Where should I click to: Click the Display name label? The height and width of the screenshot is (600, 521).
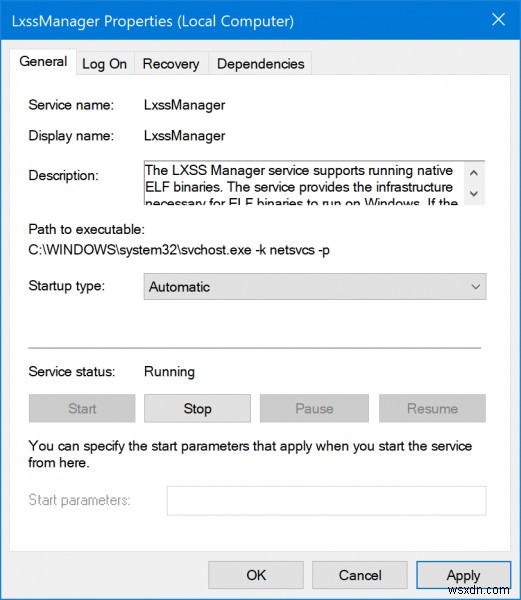(71, 135)
